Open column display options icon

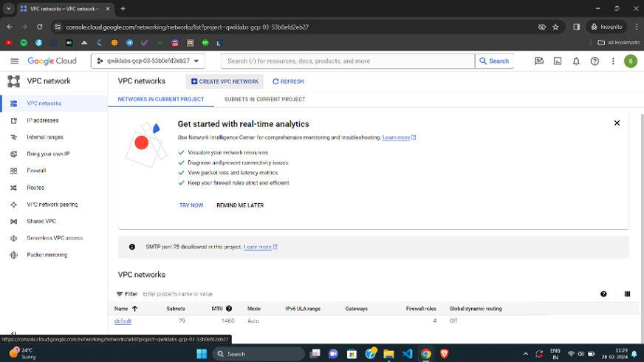pyautogui.click(x=627, y=294)
